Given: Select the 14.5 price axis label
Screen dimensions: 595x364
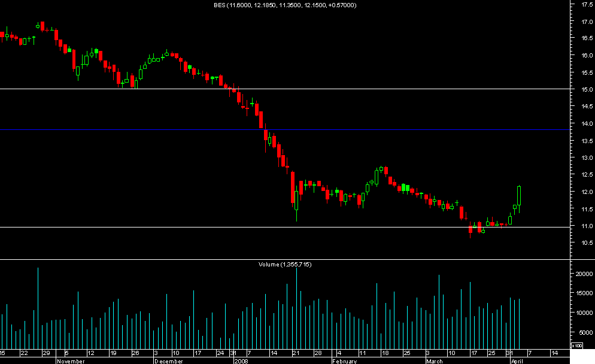Looking at the screenshot, I should pos(587,107).
